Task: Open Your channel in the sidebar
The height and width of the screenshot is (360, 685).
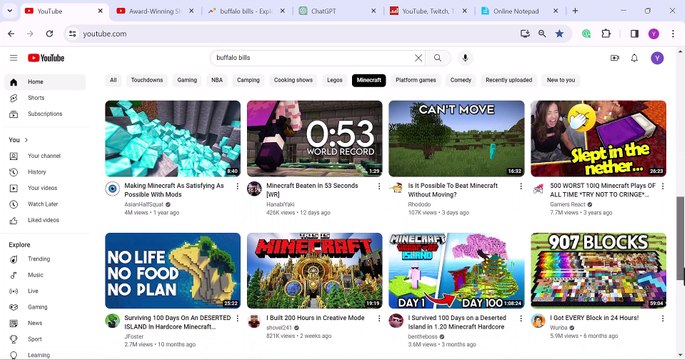Action: coord(45,156)
